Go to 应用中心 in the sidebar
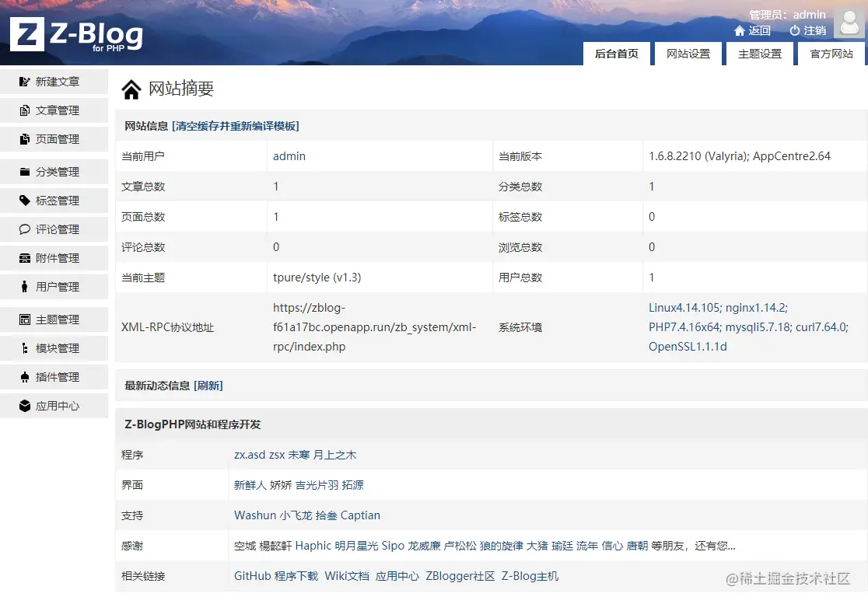 [x=54, y=406]
